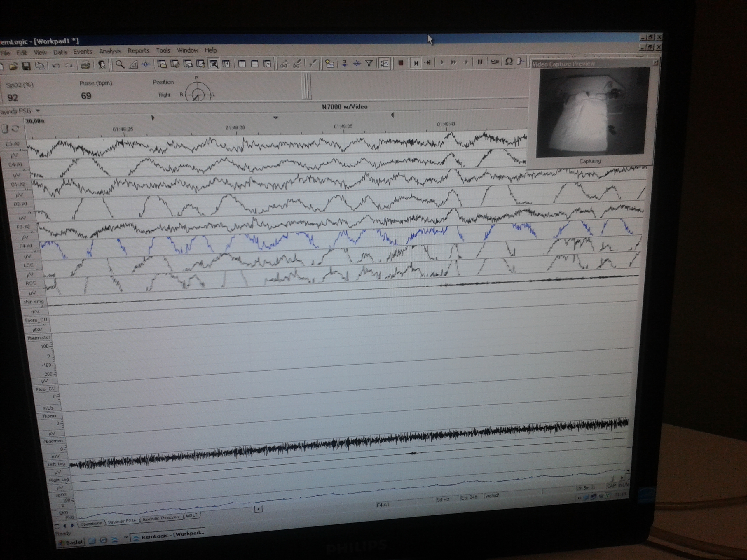
Task: Click the Save floppy disk icon
Action: 26,66
